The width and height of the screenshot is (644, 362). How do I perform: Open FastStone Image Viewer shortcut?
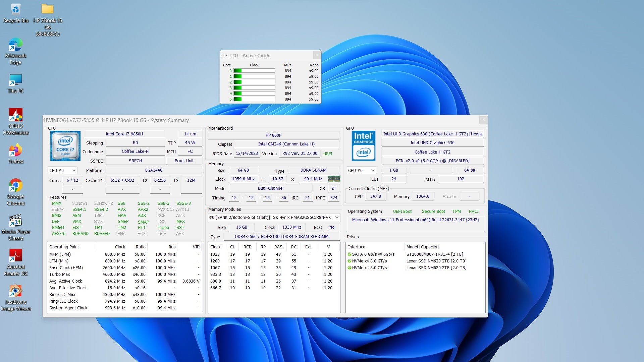coord(15,298)
